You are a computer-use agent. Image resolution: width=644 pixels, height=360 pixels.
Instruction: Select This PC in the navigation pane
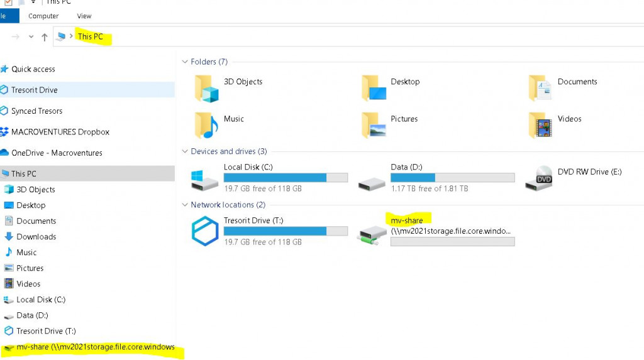click(87, 173)
